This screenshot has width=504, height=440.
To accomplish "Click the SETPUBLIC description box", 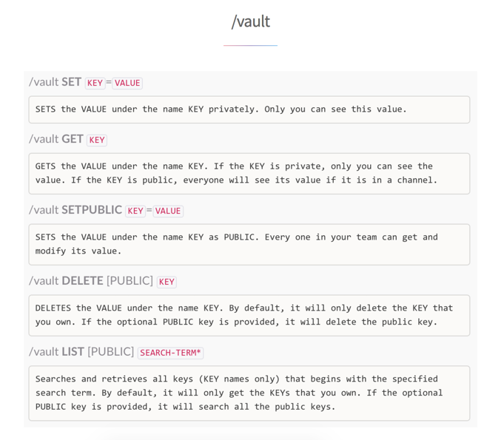I will coord(249,245).
